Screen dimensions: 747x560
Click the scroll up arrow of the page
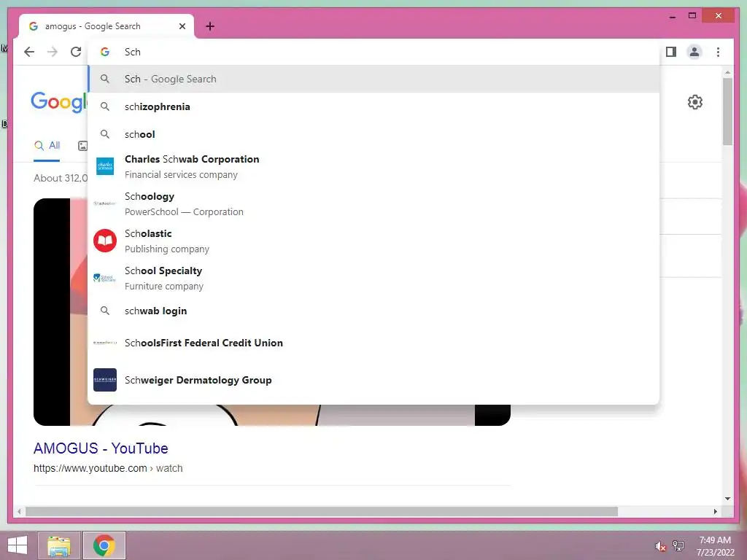(x=727, y=72)
